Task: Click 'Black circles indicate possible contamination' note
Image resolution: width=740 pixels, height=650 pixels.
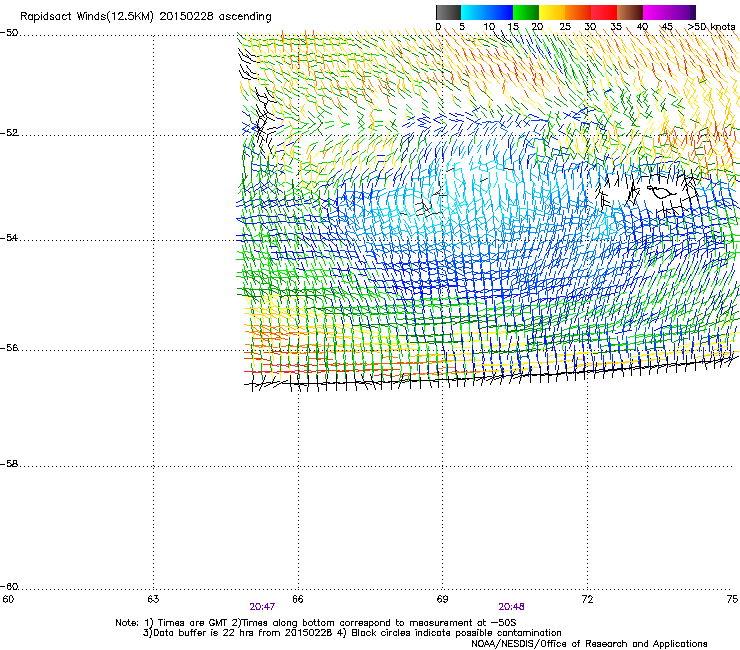Action: click(456, 633)
